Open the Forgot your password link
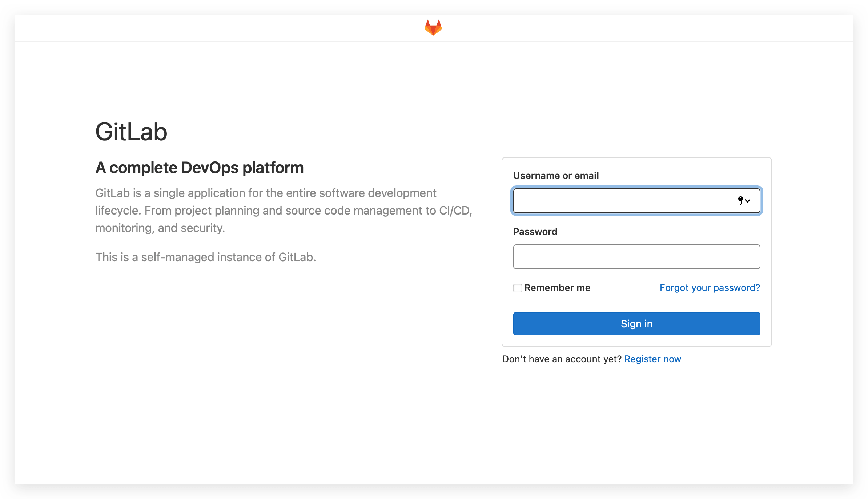The image size is (868, 499). pyautogui.click(x=710, y=288)
